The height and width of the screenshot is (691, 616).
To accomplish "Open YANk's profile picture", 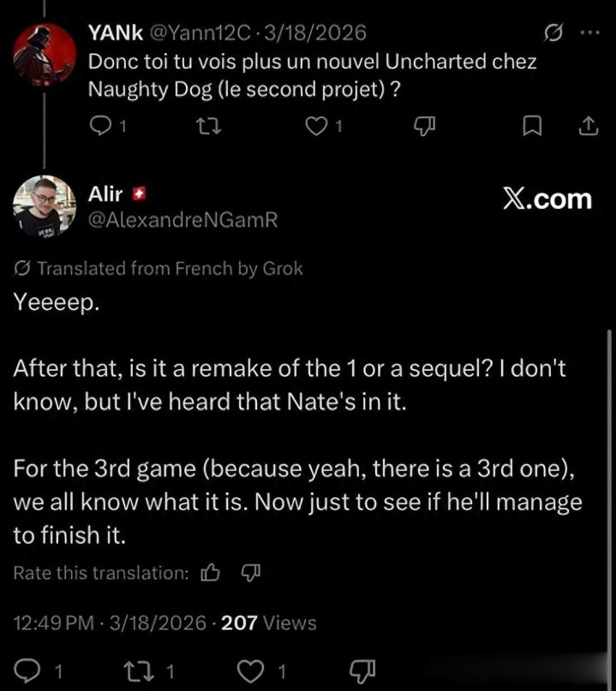I will pyautogui.click(x=44, y=52).
